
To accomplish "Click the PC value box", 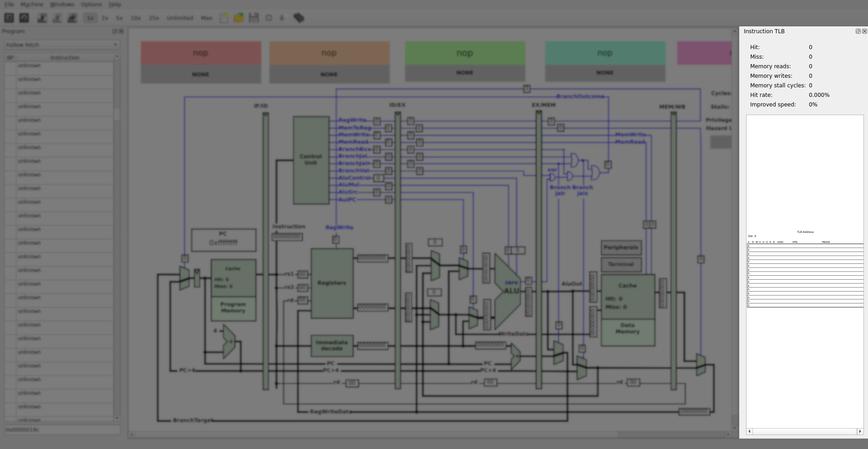I will [223, 240].
